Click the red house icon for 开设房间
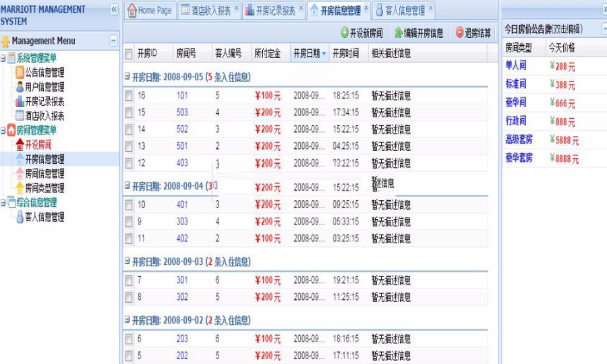 20,145
